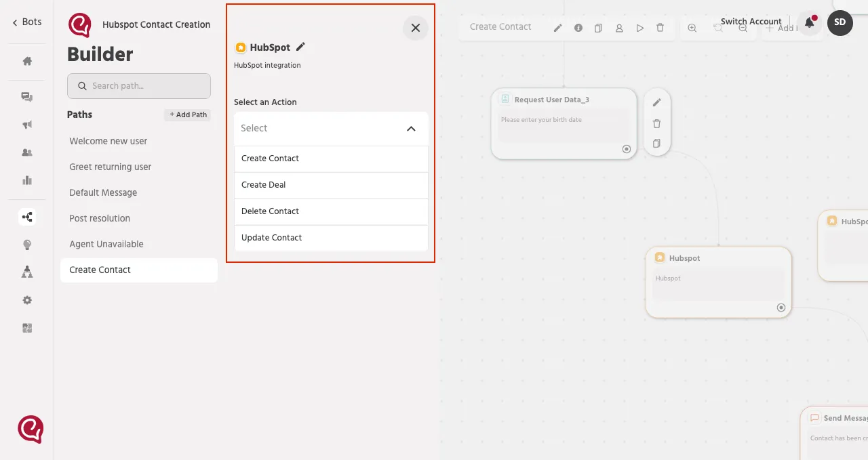Click the Builder heading
This screenshot has height=460, width=868.
coord(100,54)
